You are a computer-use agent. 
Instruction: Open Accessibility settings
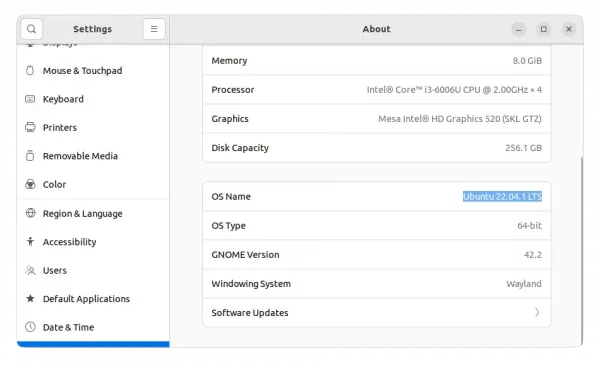click(x=93, y=242)
